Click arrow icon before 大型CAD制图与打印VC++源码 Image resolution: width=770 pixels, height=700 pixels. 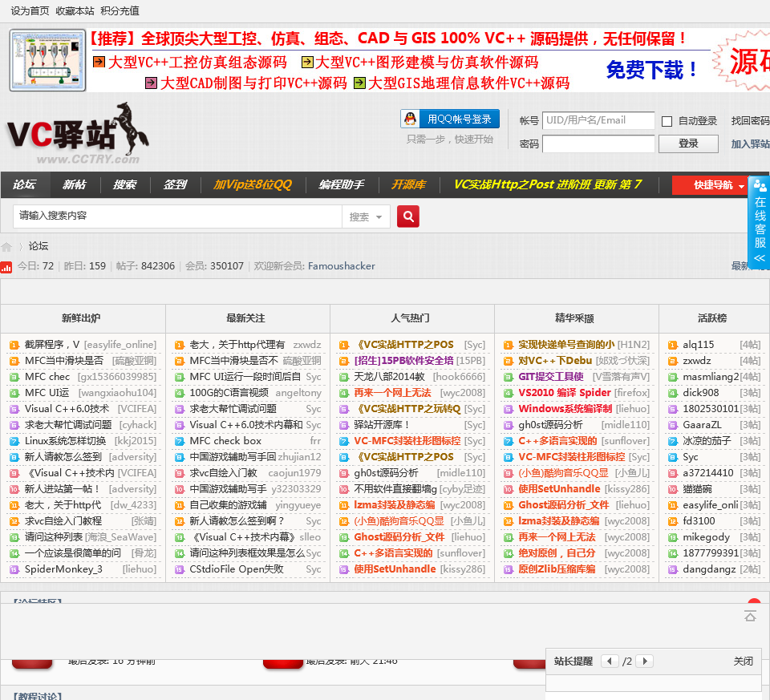152,83
